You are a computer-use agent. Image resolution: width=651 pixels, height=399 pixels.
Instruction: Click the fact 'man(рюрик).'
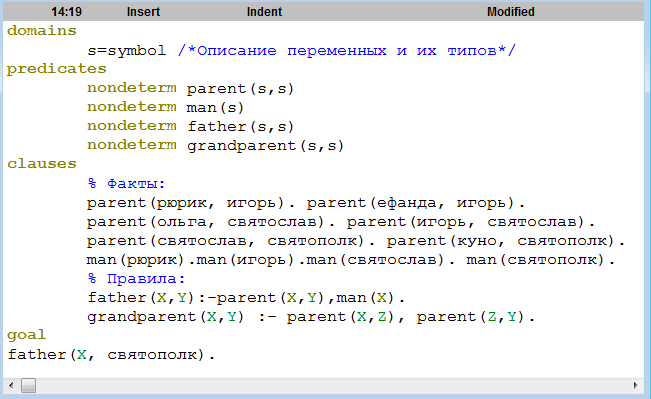click(140, 260)
